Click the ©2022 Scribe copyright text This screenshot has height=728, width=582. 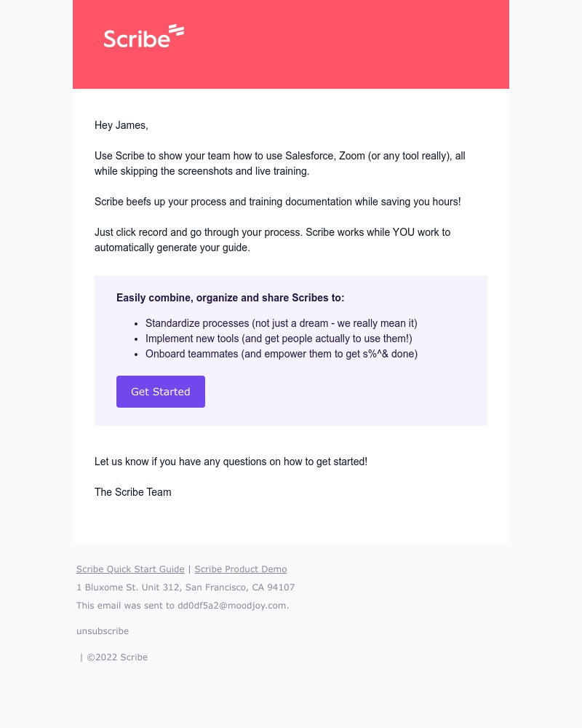[116, 657]
